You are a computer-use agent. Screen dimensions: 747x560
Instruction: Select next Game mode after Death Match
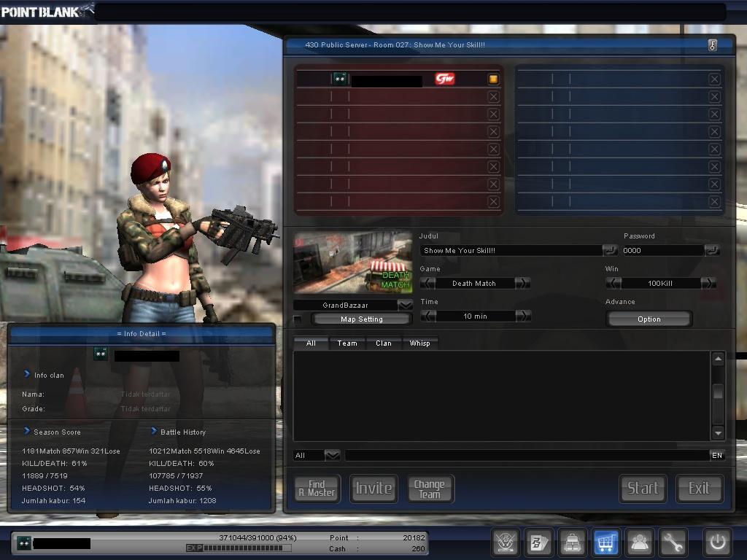coord(522,284)
